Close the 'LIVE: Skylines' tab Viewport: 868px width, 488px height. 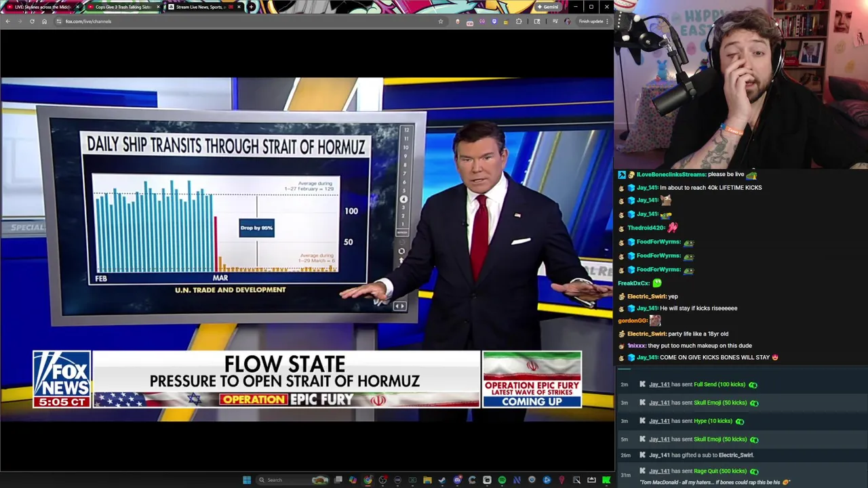pyautogui.click(x=77, y=7)
